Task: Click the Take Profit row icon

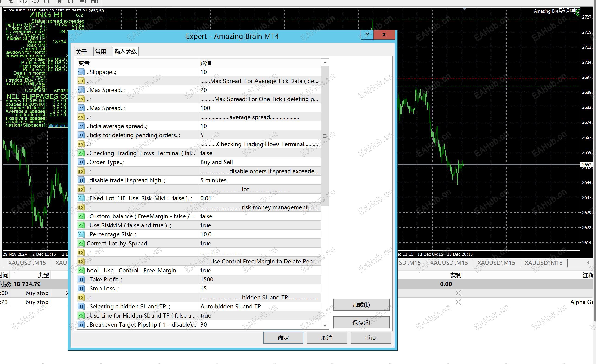Action: 81,279
